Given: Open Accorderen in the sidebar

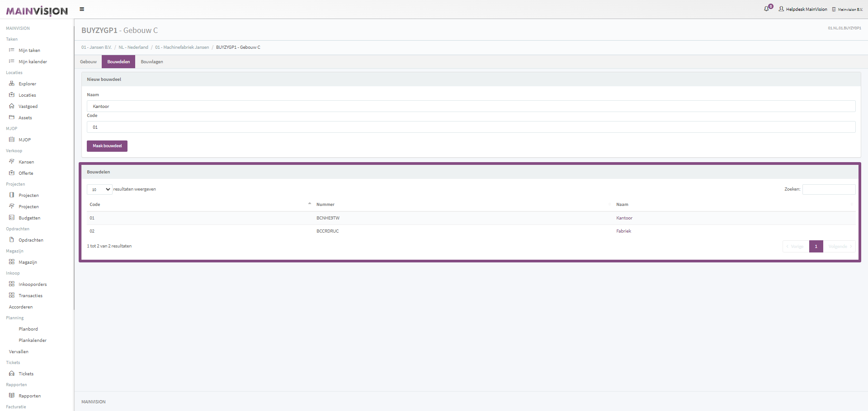Looking at the screenshot, I should click(21, 307).
